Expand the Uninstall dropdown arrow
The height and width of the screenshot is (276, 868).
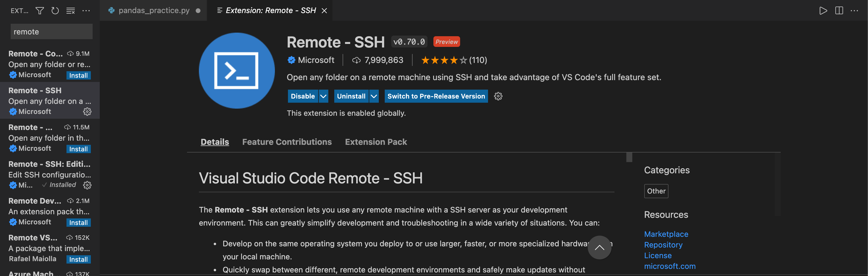[x=374, y=96]
